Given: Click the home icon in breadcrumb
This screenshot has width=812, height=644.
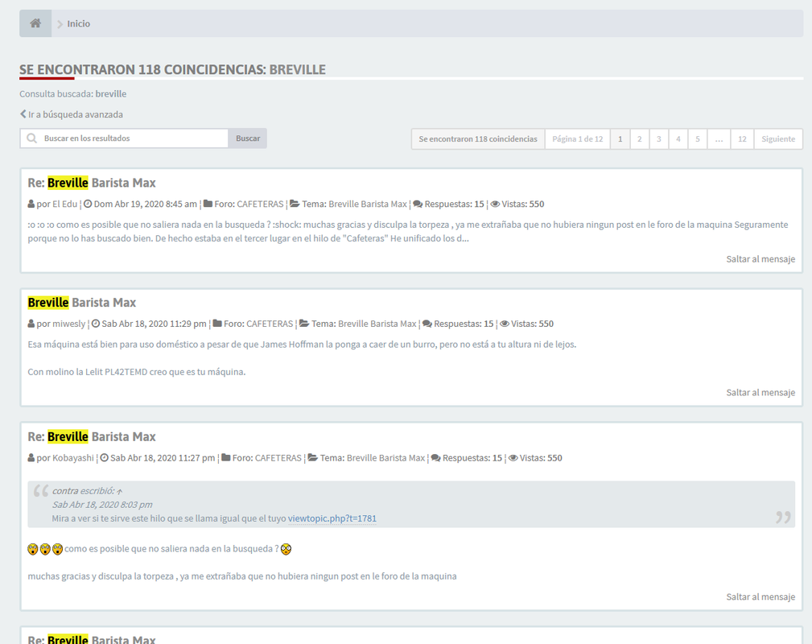Looking at the screenshot, I should (35, 23).
